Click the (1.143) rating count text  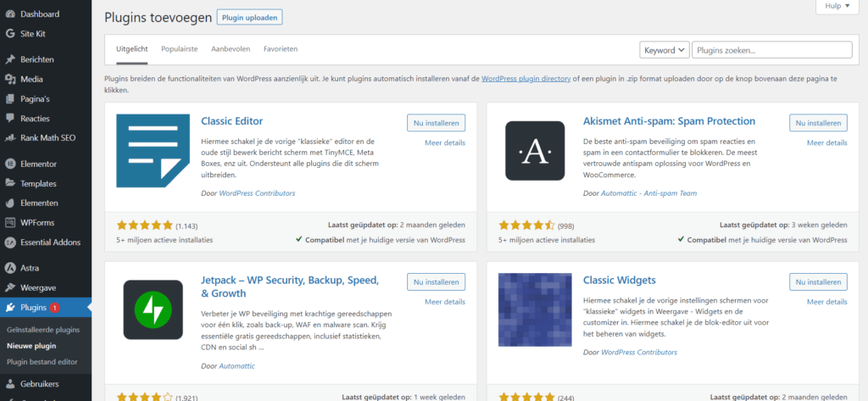click(186, 226)
